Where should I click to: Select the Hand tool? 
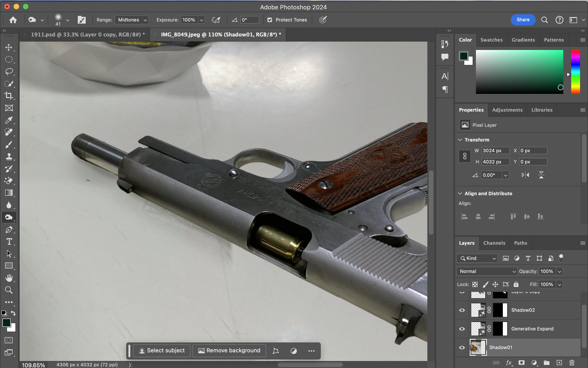[x=9, y=278]
